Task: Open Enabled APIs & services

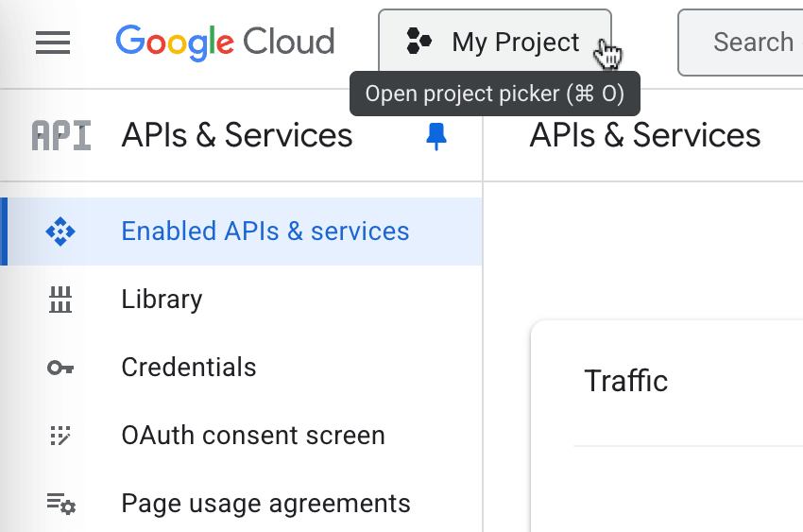Action: pyautogui.click(x=241, y=232)
